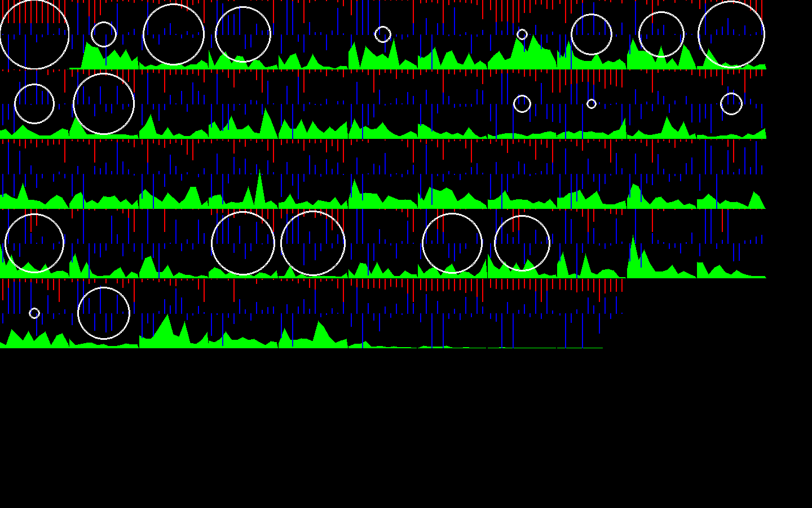Select the large circle in the bottom row
This screenshot has height=508, width=812.
click(x=104, y=313)
